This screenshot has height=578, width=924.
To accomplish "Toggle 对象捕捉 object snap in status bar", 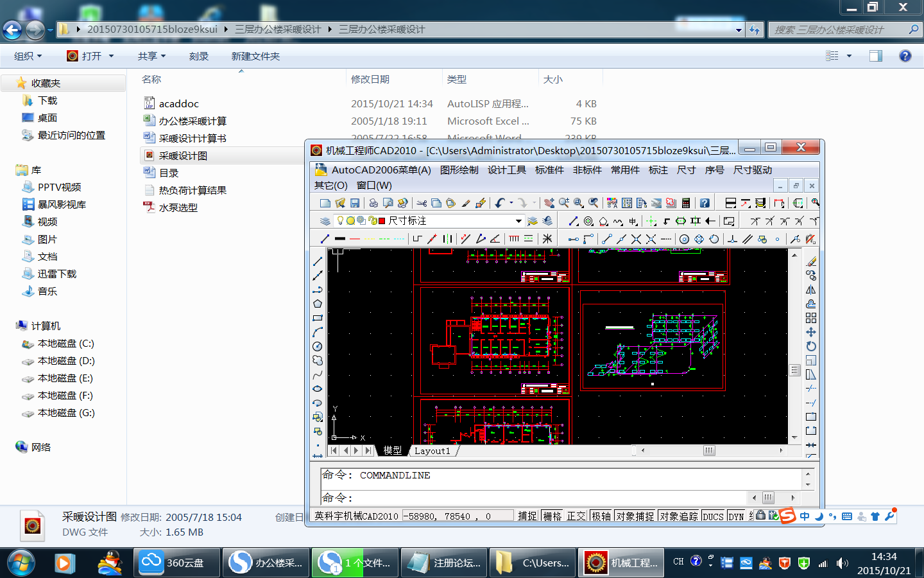I will click(x=635, y=516).
